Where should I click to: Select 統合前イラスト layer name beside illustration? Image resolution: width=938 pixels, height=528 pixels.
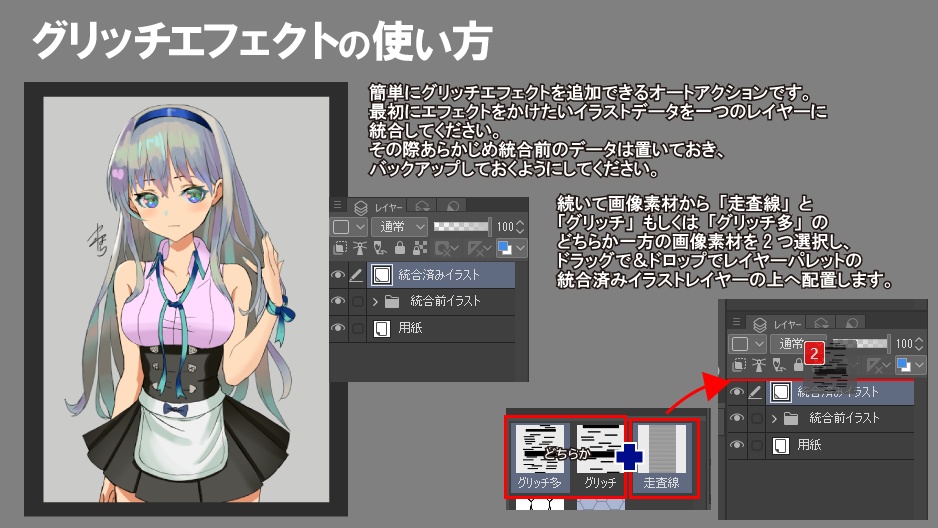pos(445,301)
